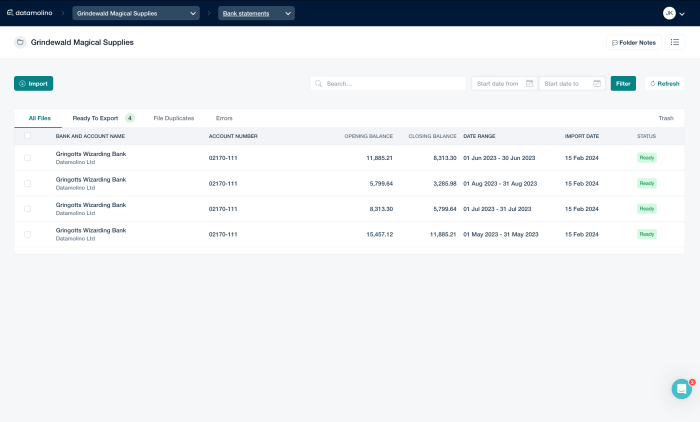
Task: Click date range 01 May 2023 - 31 May 2023
Action: [501, 234]
